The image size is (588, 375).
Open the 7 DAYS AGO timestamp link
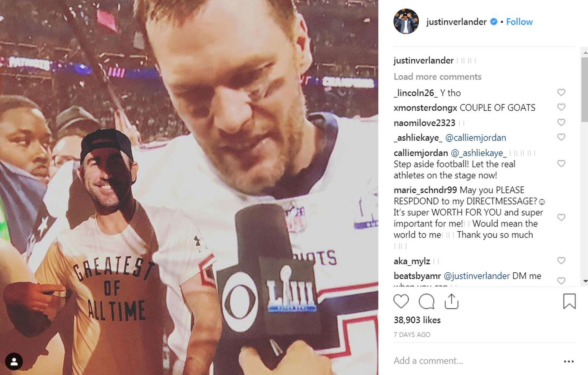412,335
